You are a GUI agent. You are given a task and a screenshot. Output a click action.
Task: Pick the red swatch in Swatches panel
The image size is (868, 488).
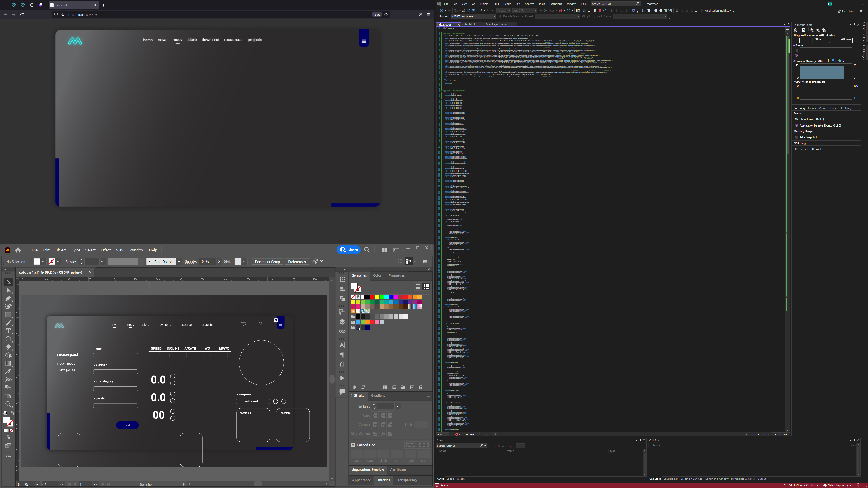[372, 297]
